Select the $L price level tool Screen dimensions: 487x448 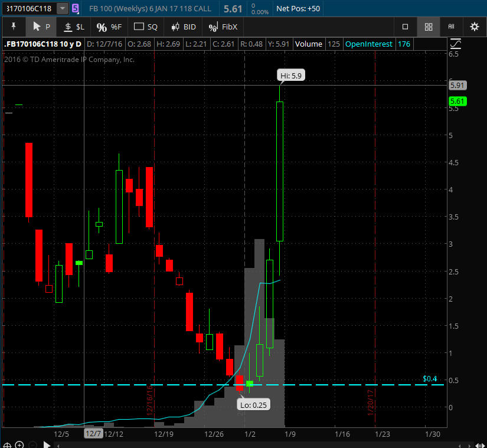point(74,27)
